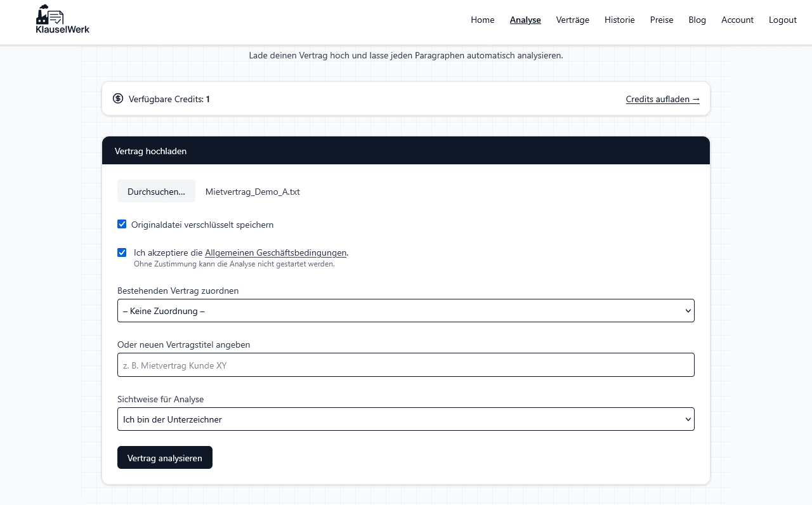Visit the Blog link

[x=697, y=20]
